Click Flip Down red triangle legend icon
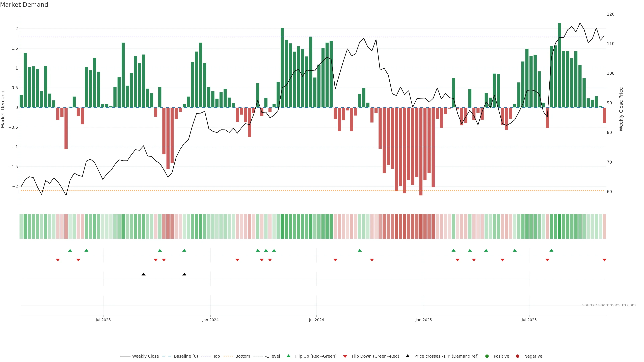This screenshot has width=644, height=362. point(345,356)
